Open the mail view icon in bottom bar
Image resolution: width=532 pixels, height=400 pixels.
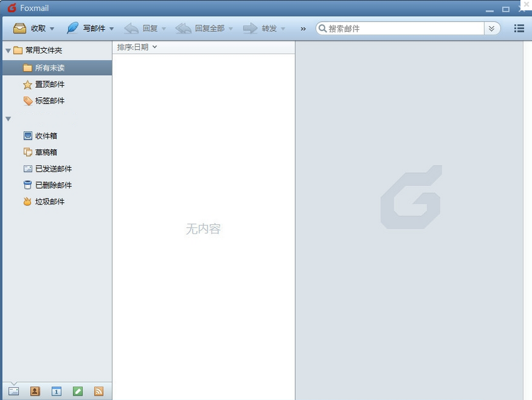click(14, 391)
